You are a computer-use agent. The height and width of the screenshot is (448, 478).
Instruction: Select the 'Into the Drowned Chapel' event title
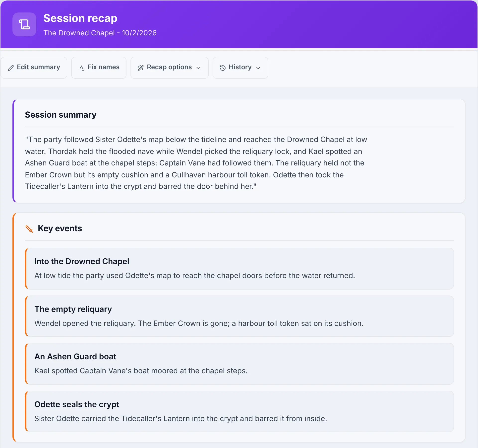point(82,261)
